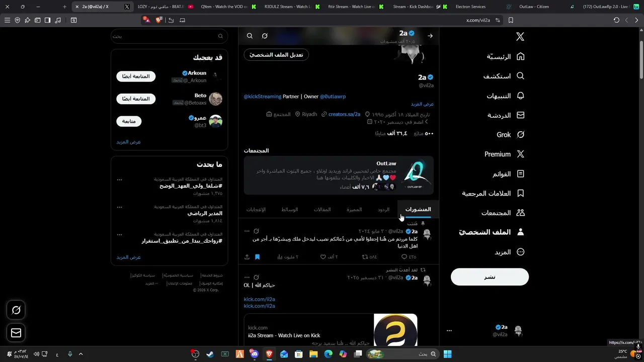
Task: Like the pinned post
Action: (x=329, y=257)
